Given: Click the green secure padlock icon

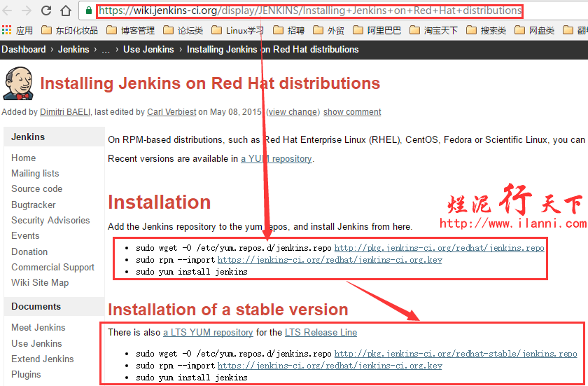Looking at the screenshot, I should 89,11.
